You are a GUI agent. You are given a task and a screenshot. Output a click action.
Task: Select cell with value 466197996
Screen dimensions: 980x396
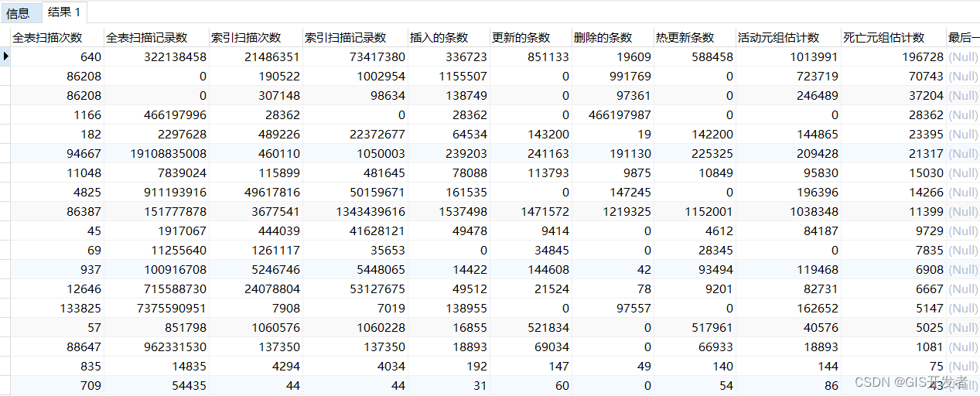click(x=155, y=115)
